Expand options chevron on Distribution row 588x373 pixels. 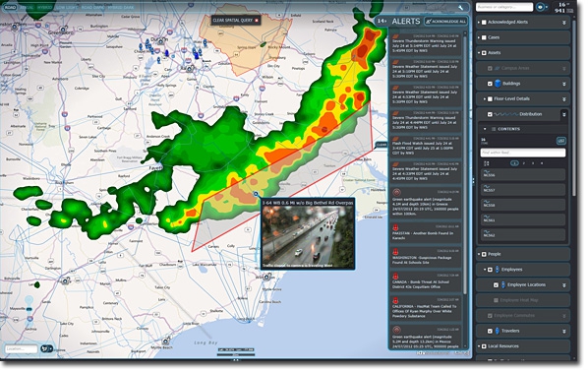(x=564, y=114)
